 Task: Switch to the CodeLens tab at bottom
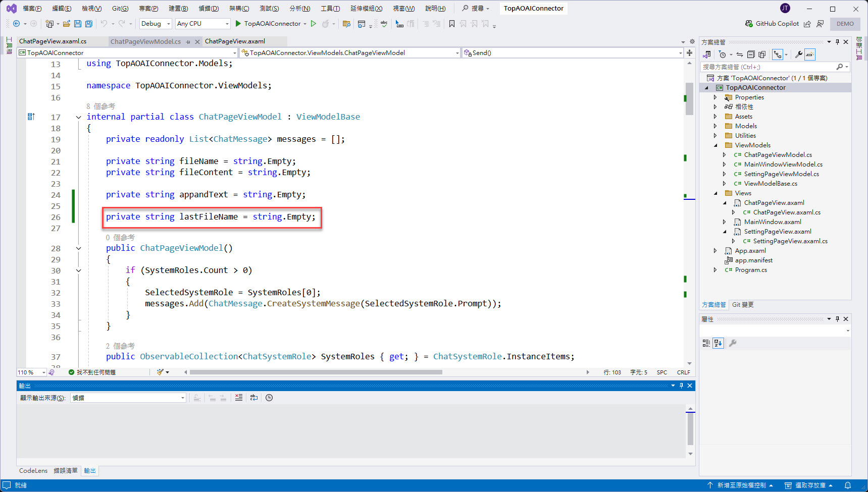[x=33, y=471]
